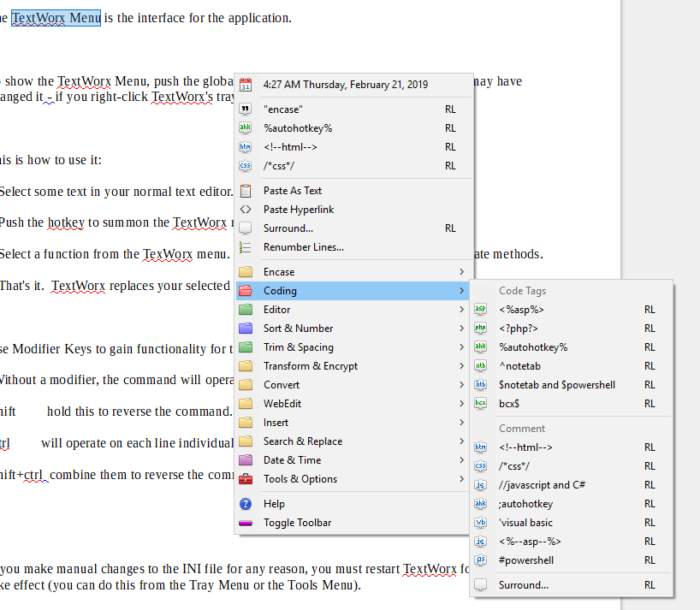This screenshot has height=610, width=700.
Task: Click the bcx icon beside bcx$
Action: coord(480,404)
